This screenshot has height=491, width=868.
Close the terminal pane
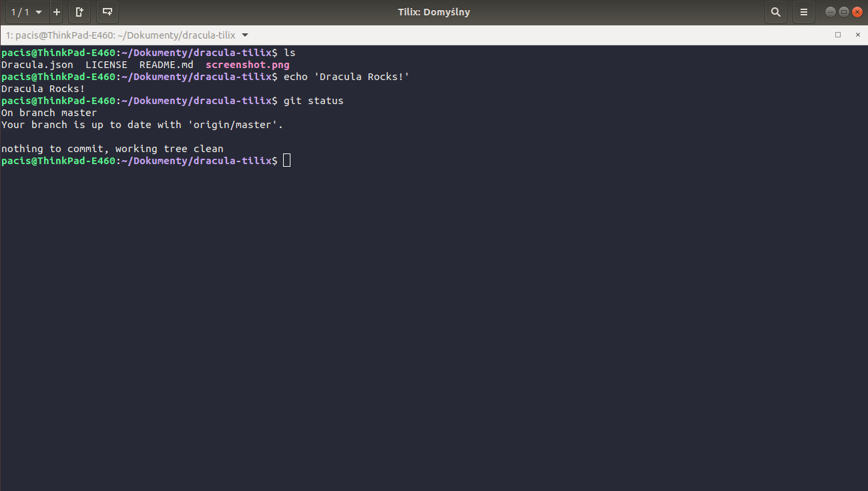tap(858, 35)
